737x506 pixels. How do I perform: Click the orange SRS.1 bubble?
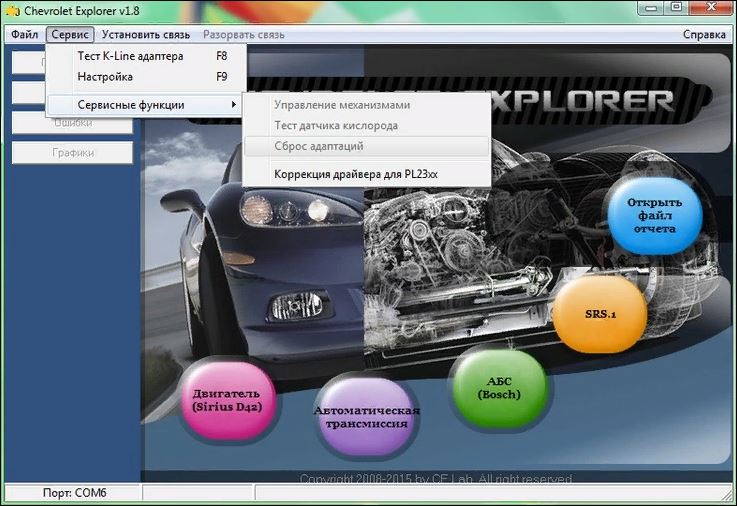click(x=600, y=314)
